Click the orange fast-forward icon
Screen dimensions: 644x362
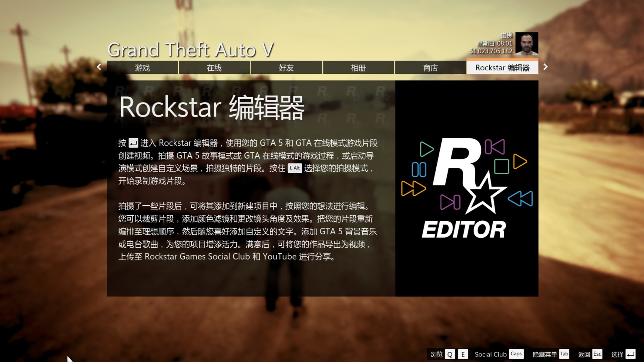[413, 188]
